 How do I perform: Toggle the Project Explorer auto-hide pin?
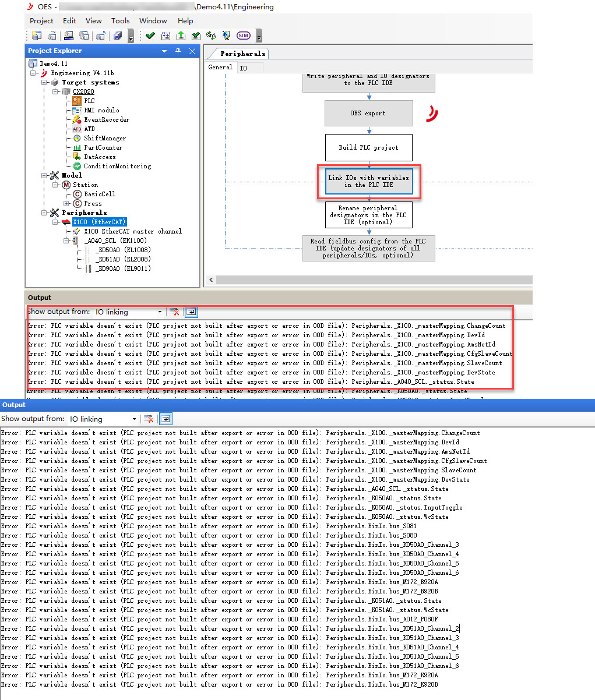[x=178, y=51]
